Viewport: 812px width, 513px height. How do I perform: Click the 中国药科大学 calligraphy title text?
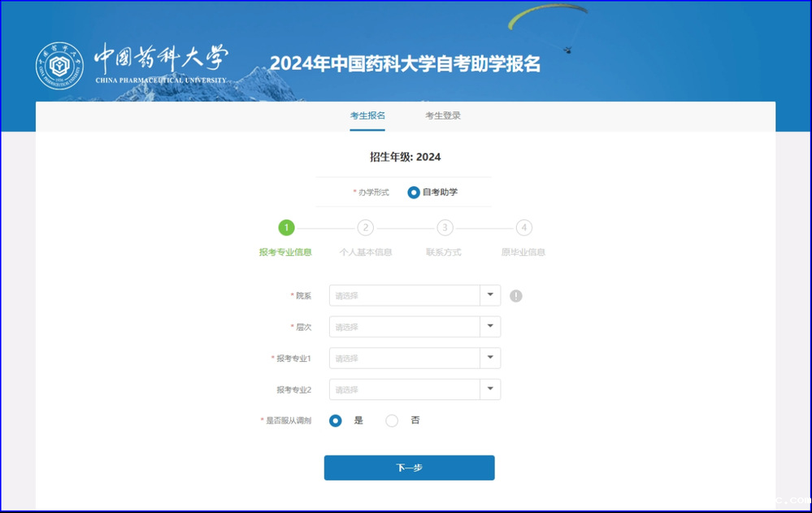[161, 59]
